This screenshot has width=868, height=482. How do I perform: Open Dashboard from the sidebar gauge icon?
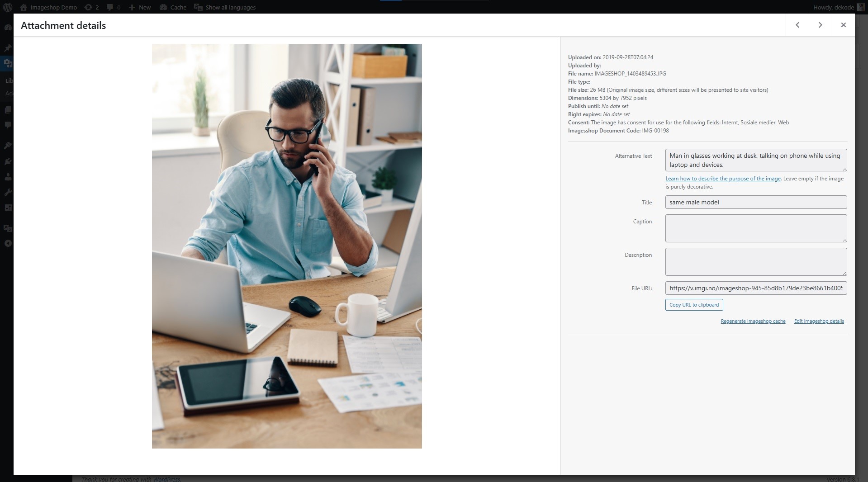pyautogui.click(x=8, y=27)
